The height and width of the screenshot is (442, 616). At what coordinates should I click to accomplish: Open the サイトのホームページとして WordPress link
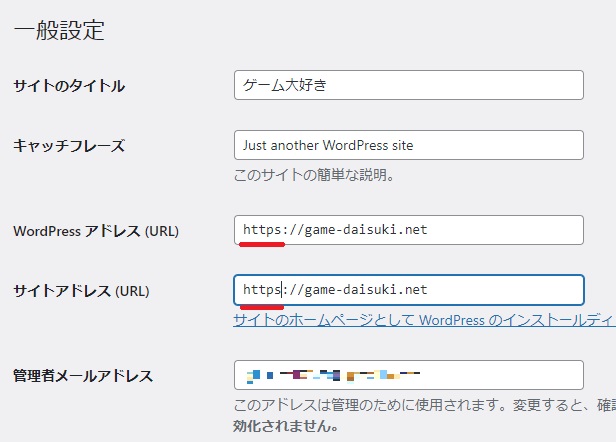[424, 320]
